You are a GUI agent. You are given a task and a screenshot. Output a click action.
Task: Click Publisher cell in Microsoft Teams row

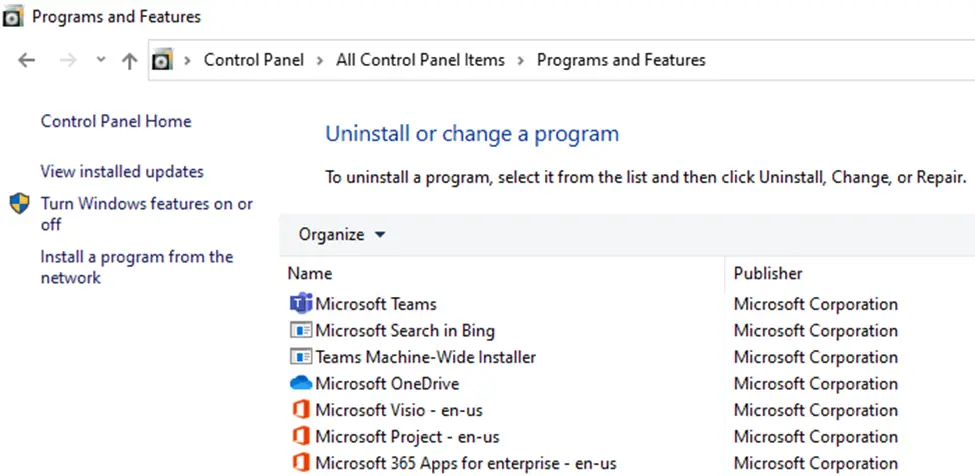[815, 304]
